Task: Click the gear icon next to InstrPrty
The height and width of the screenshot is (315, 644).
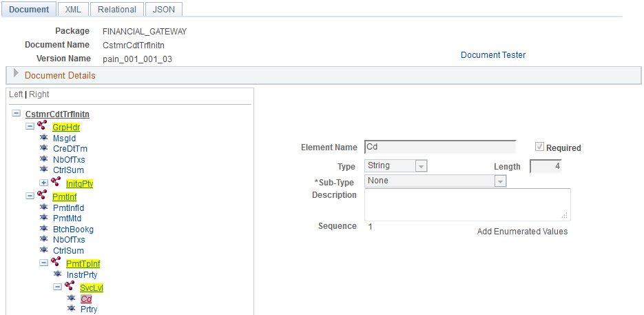Action: pos(57,274)
